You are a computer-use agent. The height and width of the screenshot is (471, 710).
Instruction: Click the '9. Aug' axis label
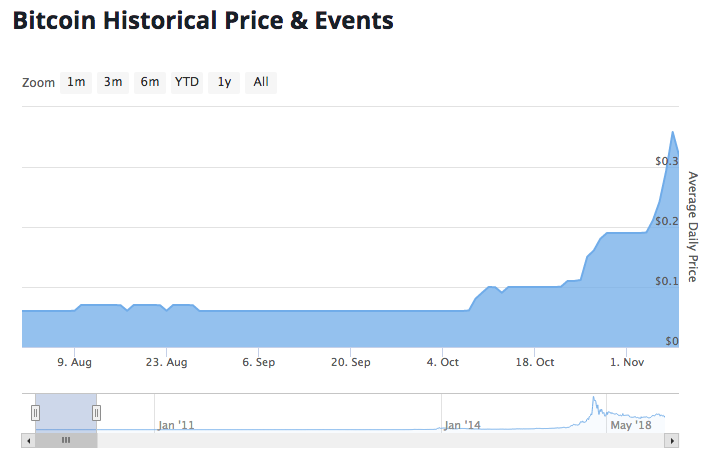[x=74, y=362]
